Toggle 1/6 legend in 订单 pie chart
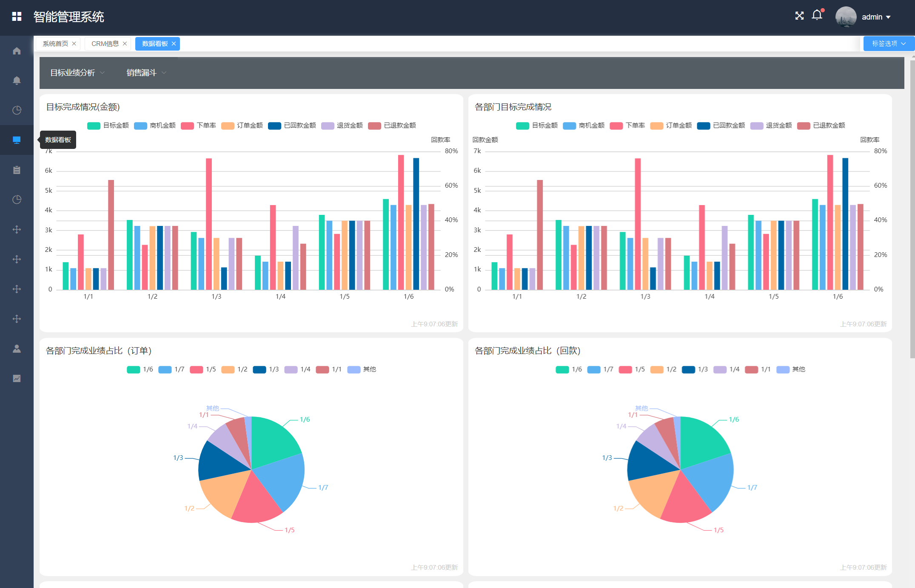The image size is (915, 588). [x=140, y=369]
